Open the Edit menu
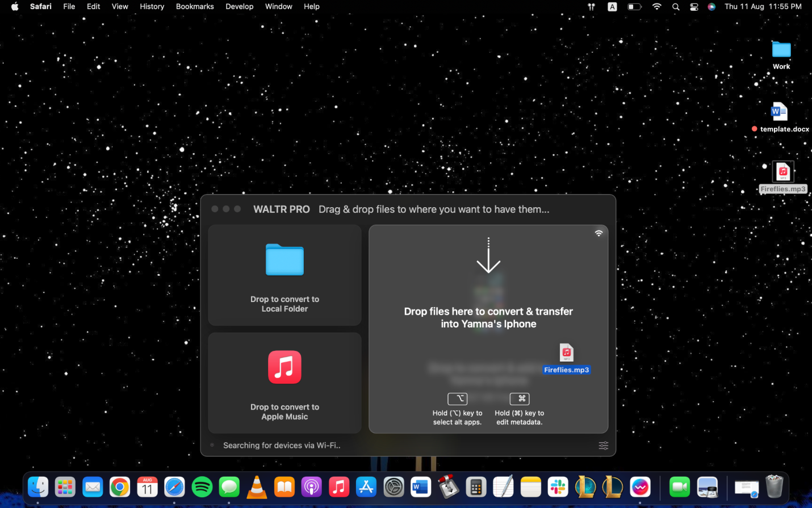Viewport: 812px width, 508px height. tap(94, 7)
